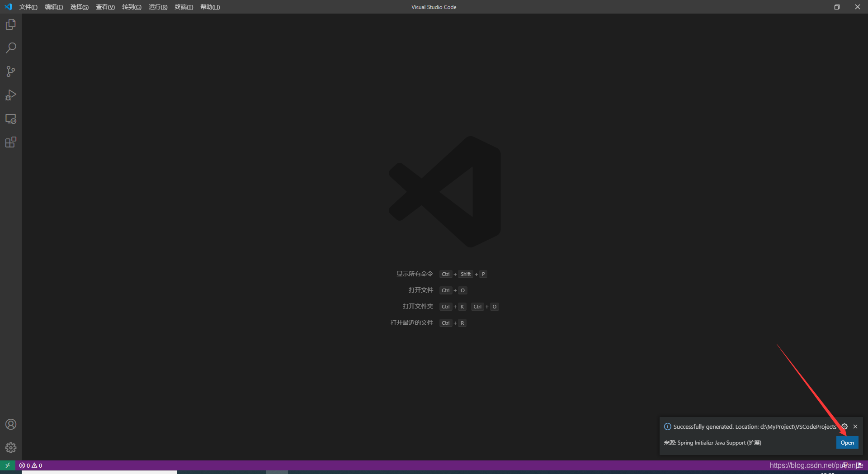Open the 帮助(H) menu
The image size is (868, 474).
click(x=210, y=7)
